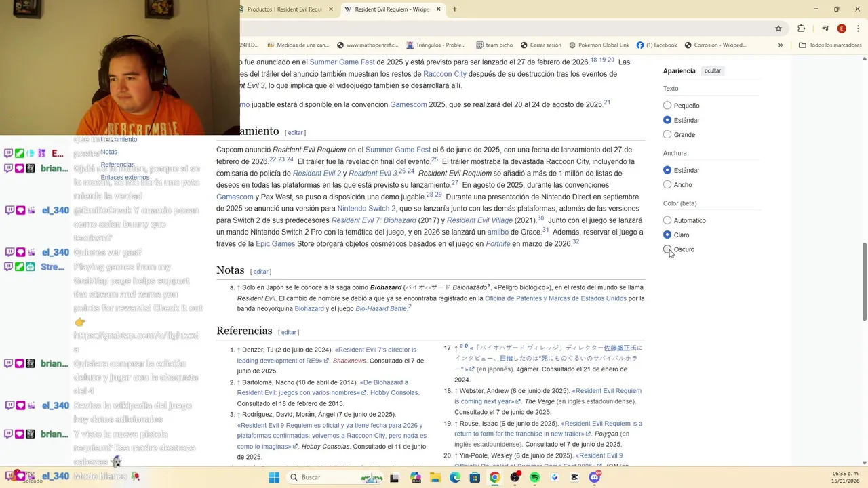Click the page vertical scrollbar thumb
This screenshot has width=868, height=488.
pos(864,281)
